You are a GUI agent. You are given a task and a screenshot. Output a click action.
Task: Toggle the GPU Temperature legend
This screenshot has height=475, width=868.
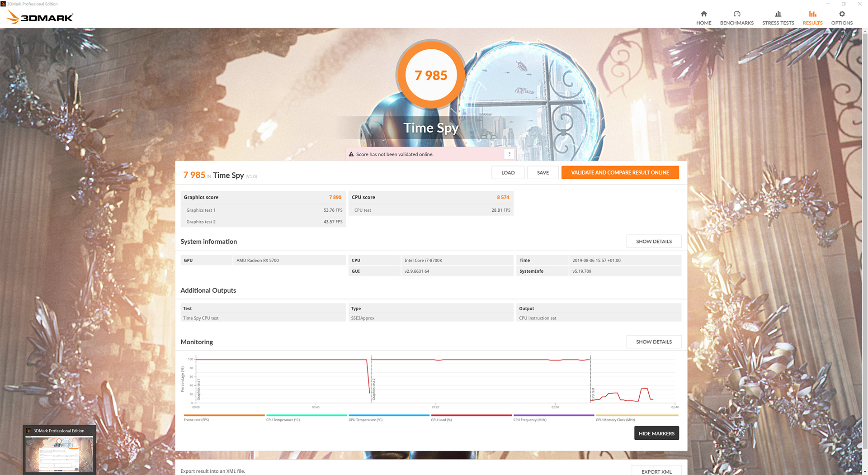(x=389, y=418)
